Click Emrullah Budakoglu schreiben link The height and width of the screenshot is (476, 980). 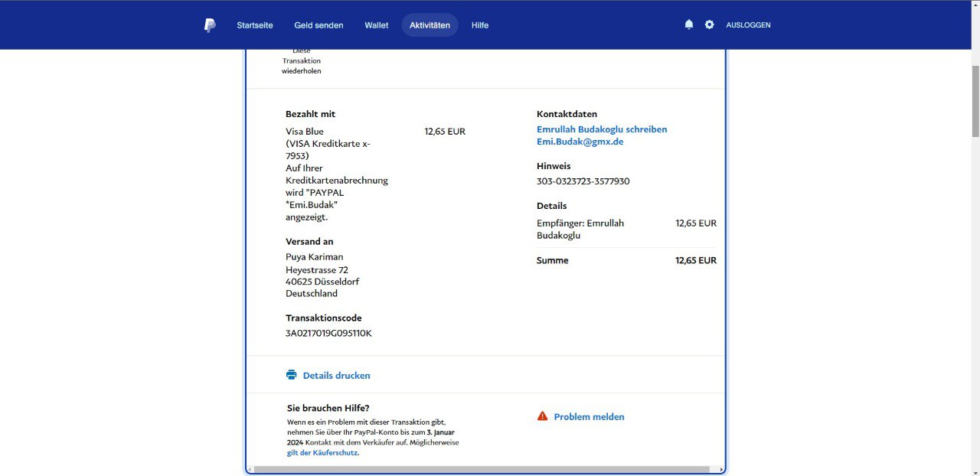[602, 129]
